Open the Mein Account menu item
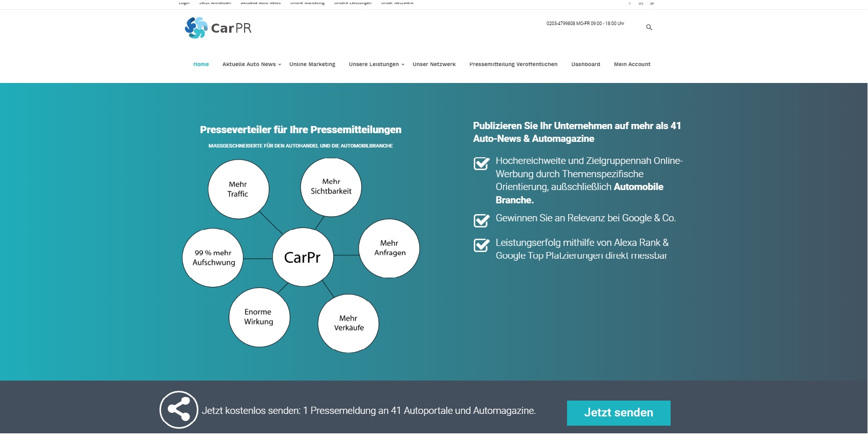Viewport: 868px width, 440px height. click(x=632, y=65)
